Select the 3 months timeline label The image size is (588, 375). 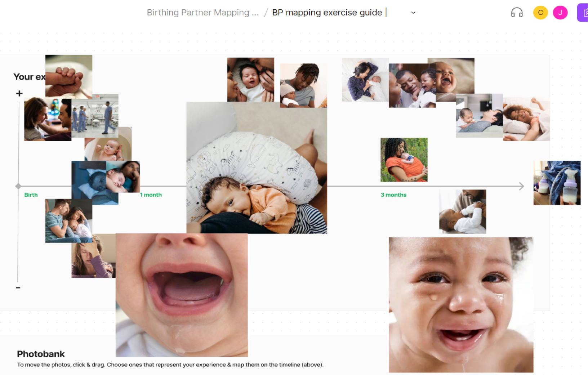393,195
